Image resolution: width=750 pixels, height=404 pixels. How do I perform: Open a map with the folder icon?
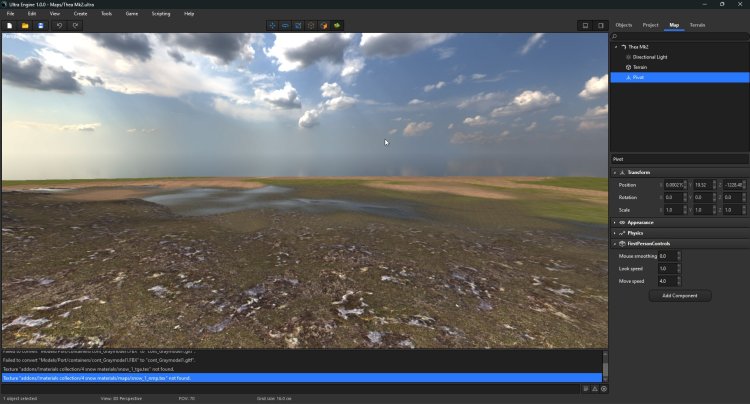click(x=25, y=25)
